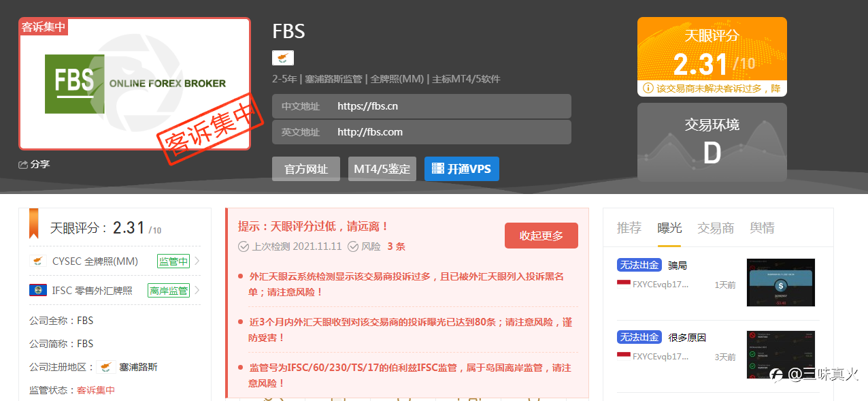
Task: Expand the IFSC 零售外汇牌照 row arrow
Action: [197, 290]
